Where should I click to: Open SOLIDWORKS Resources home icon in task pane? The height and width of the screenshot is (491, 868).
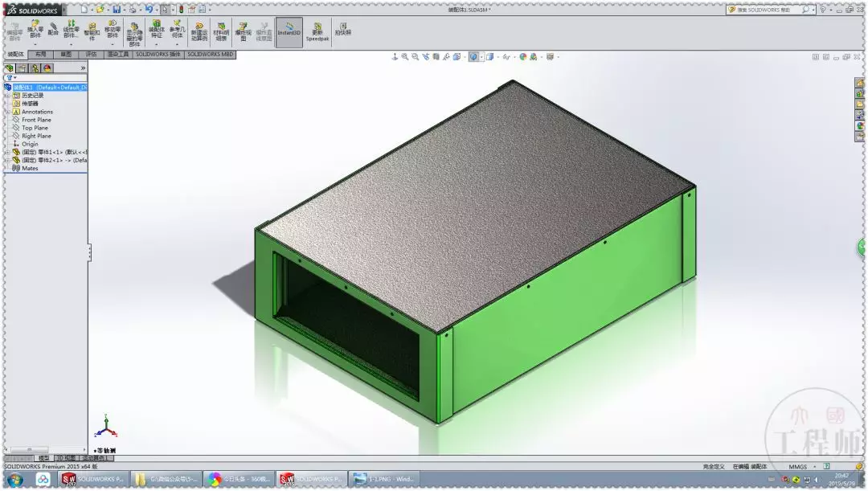(x=860, y=83)
